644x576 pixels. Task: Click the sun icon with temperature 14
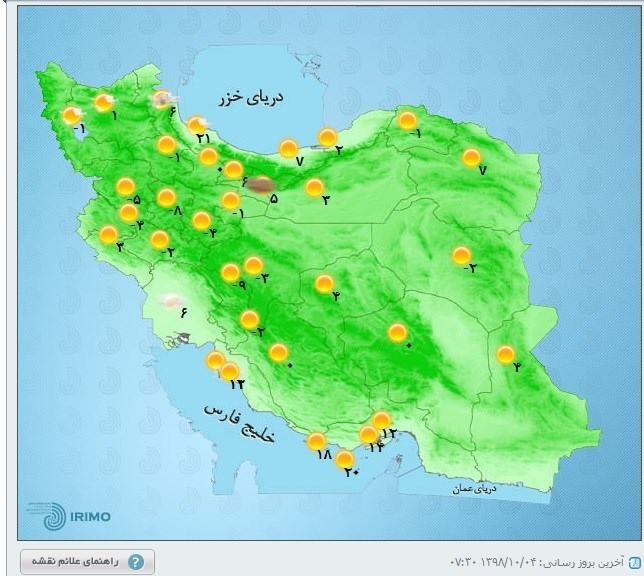(x=368, y=434)
